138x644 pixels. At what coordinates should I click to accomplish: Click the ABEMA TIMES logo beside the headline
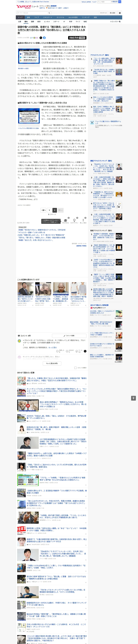pos(77,38)
